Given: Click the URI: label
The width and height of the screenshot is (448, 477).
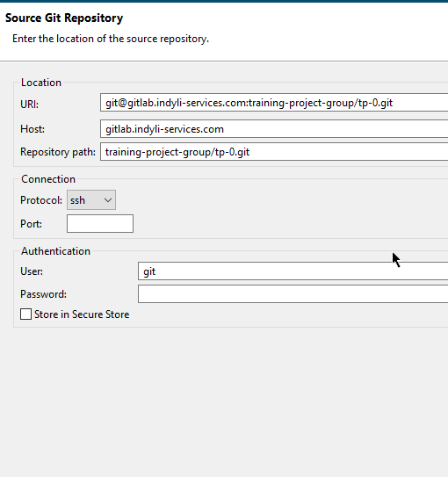Looking at the screenshot, I should 30,105.
